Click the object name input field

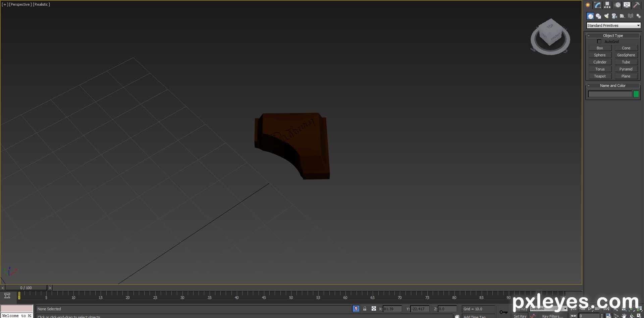pos(610,94)
